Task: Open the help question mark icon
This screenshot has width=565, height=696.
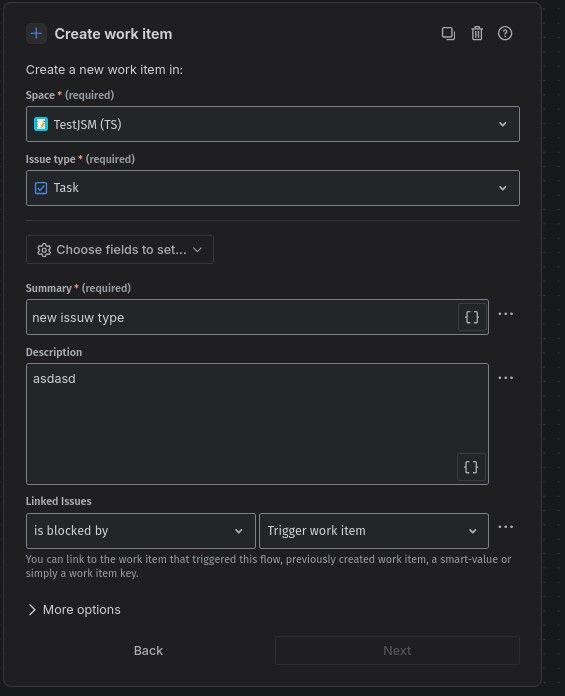Action: (x=505, y=34)
